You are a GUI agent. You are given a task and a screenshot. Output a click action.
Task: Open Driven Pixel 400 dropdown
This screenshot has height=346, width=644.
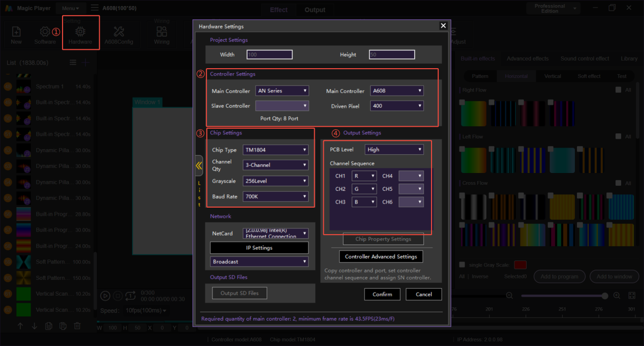(x=396, y=106)
